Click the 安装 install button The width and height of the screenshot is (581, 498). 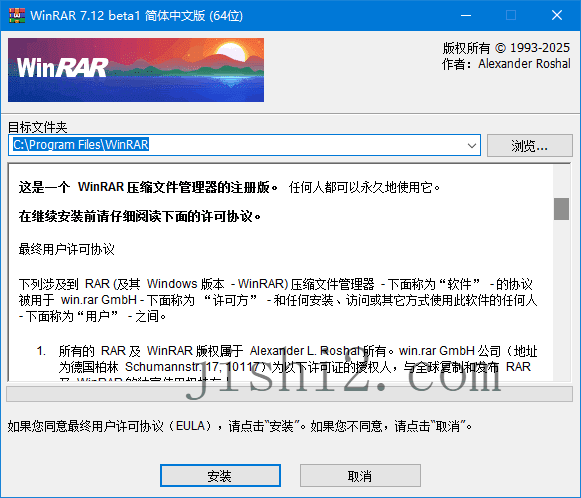click(x=220, y=475)
